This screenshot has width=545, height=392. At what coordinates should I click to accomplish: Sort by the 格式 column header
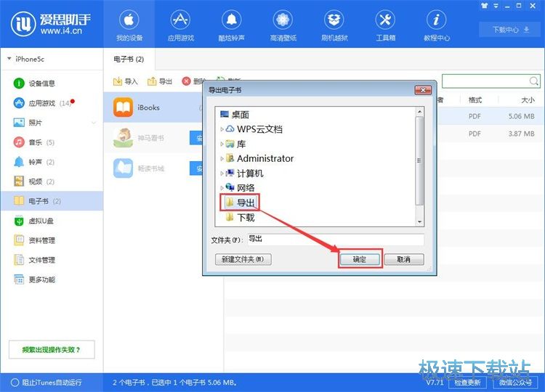[475, 100]
